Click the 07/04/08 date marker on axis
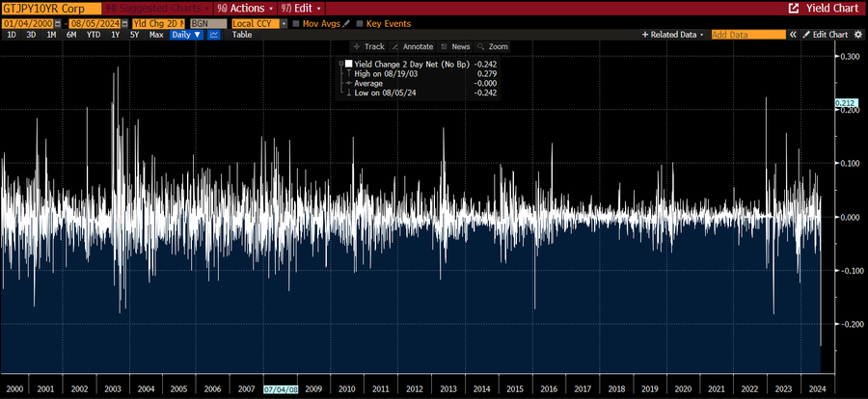 tap(280, 389)
